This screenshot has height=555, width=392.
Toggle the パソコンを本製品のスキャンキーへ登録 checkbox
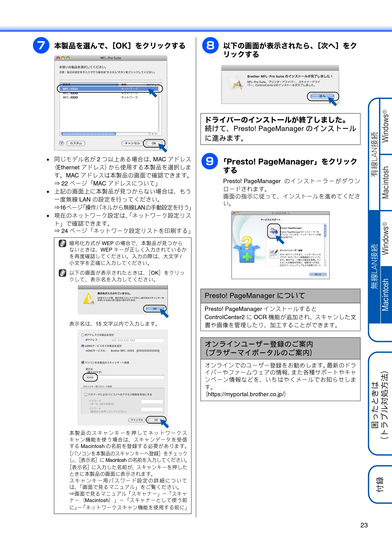point(83,362)
